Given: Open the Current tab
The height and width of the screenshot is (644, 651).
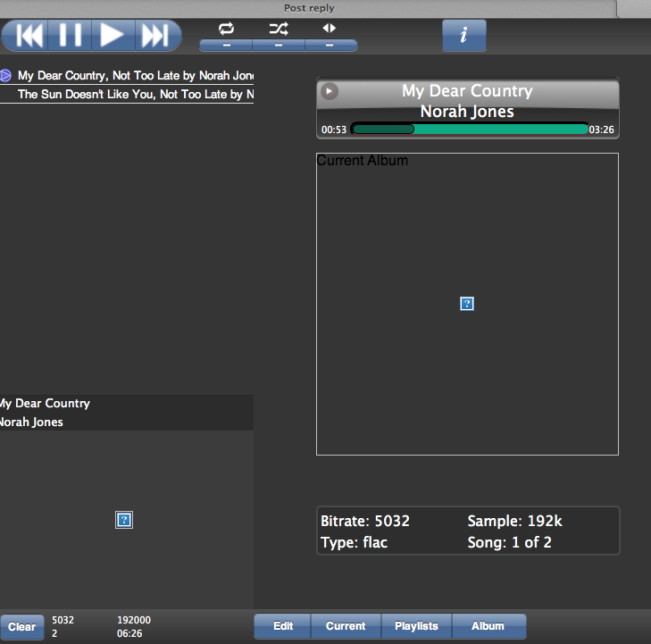Looking at the screenshot, I should 346,626.
